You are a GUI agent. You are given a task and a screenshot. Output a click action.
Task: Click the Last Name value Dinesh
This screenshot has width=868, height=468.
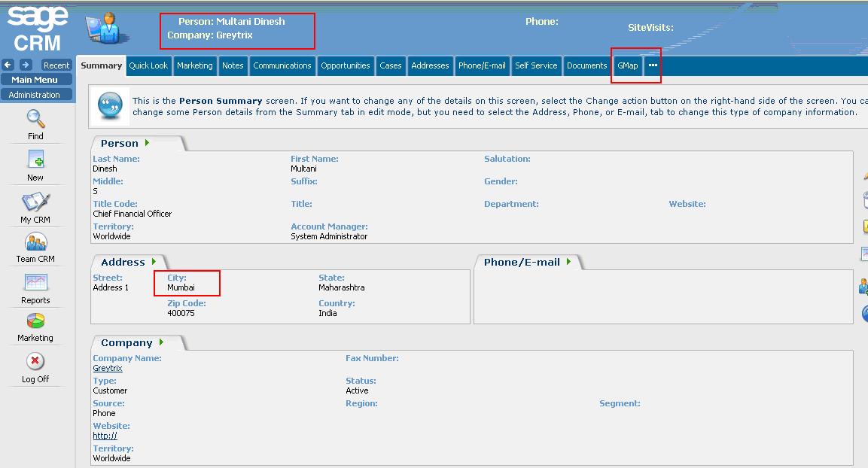click(x=105, y=169)
